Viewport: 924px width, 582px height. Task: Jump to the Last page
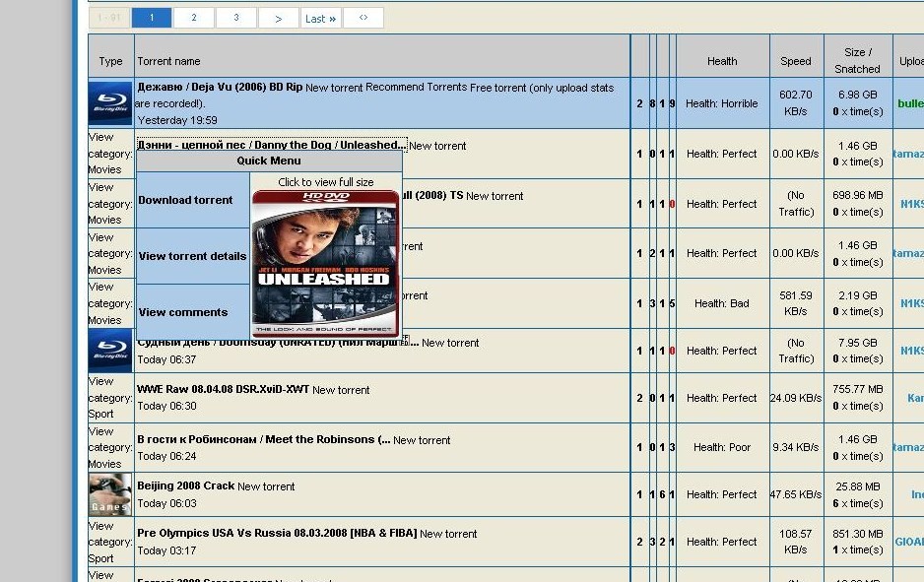pyautogui.click(x=320, y=18)
